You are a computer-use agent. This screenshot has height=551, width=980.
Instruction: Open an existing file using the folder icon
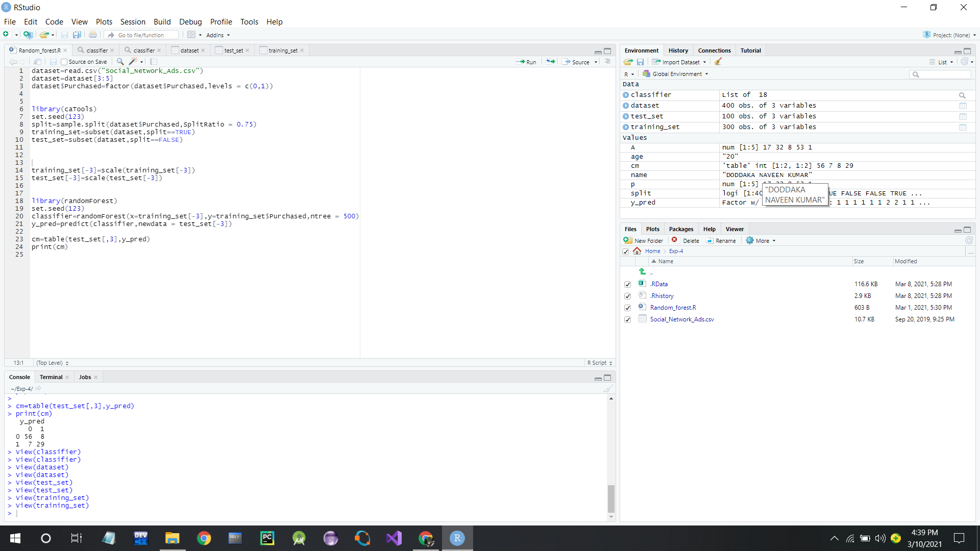pyautogui.click(x=43, y=35)
